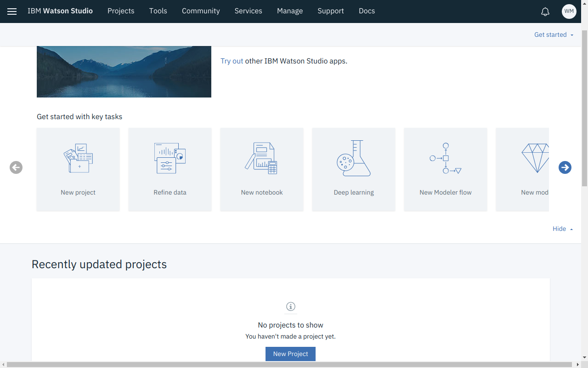Expand the Get started dropdown
This screenshot has width=588, height=368.
click(x=554, y=34)
